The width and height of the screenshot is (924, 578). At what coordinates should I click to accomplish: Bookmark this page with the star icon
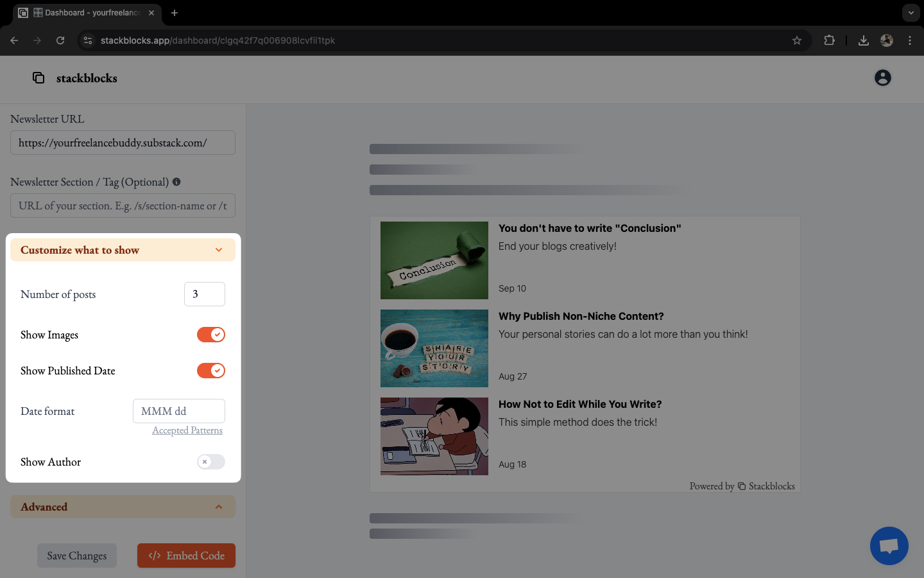(x=797, y=40)
